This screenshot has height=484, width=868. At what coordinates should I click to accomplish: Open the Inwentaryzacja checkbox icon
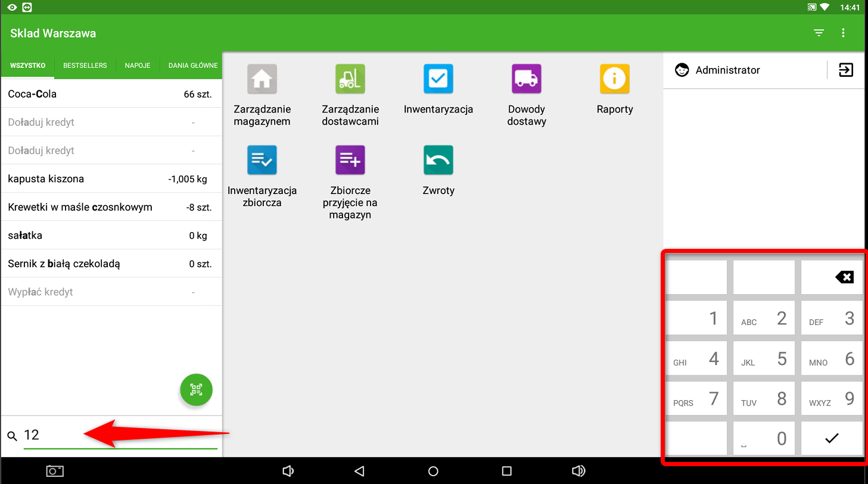[438, 79]
